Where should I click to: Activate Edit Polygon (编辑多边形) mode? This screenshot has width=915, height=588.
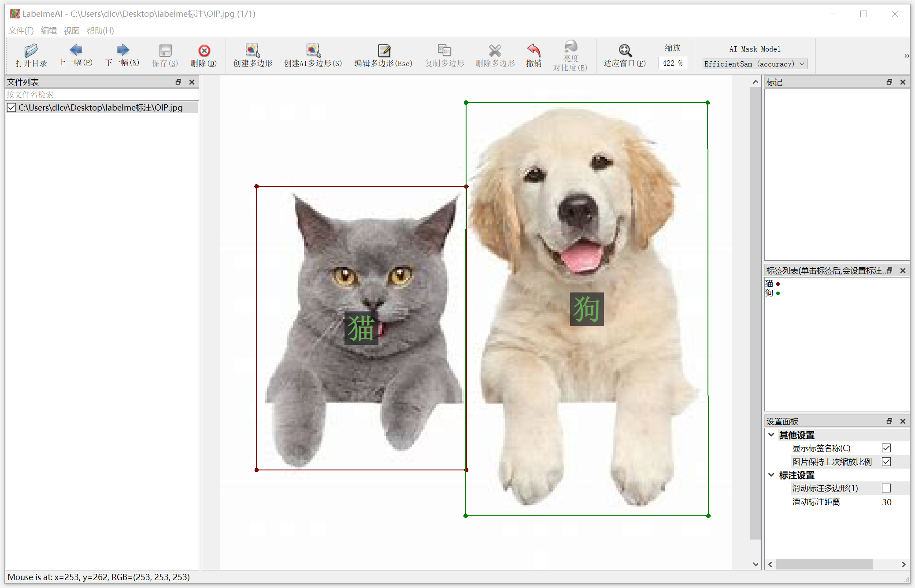[383, 51]
